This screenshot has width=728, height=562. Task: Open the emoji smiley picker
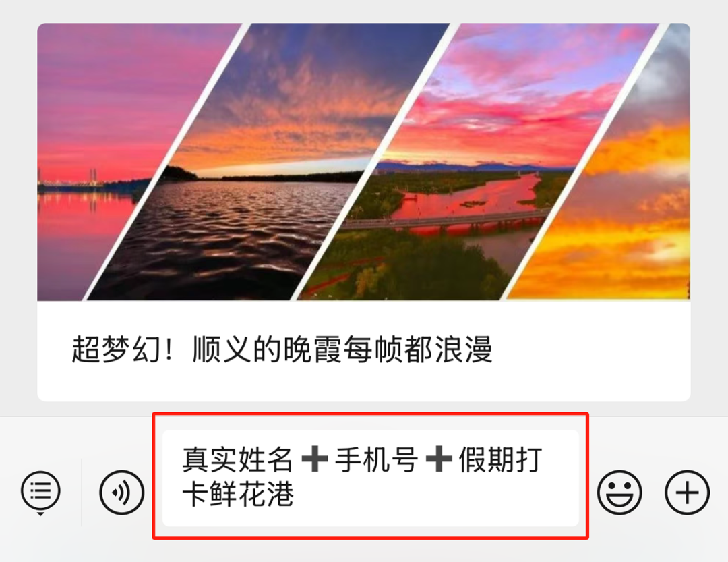coord(619,493)
